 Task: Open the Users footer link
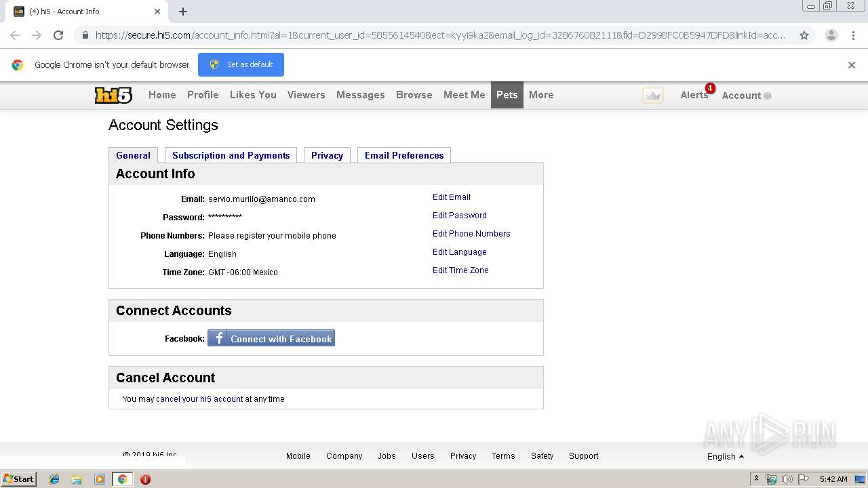[x=423, y=456]
